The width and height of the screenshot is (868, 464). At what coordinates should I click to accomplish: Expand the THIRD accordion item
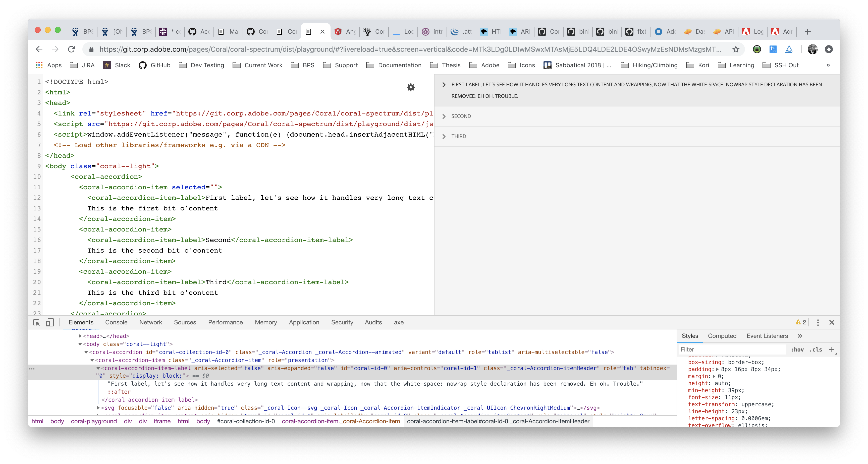[x=458, y=137]
